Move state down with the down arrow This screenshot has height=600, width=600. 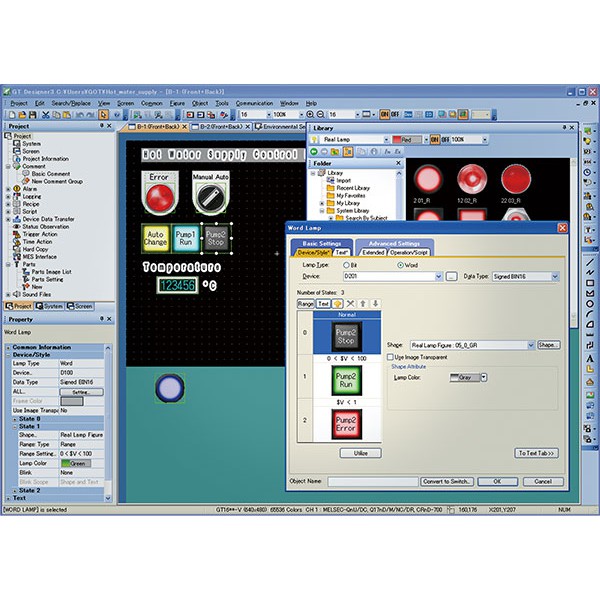pyautogui.click(x=375, y=304)
